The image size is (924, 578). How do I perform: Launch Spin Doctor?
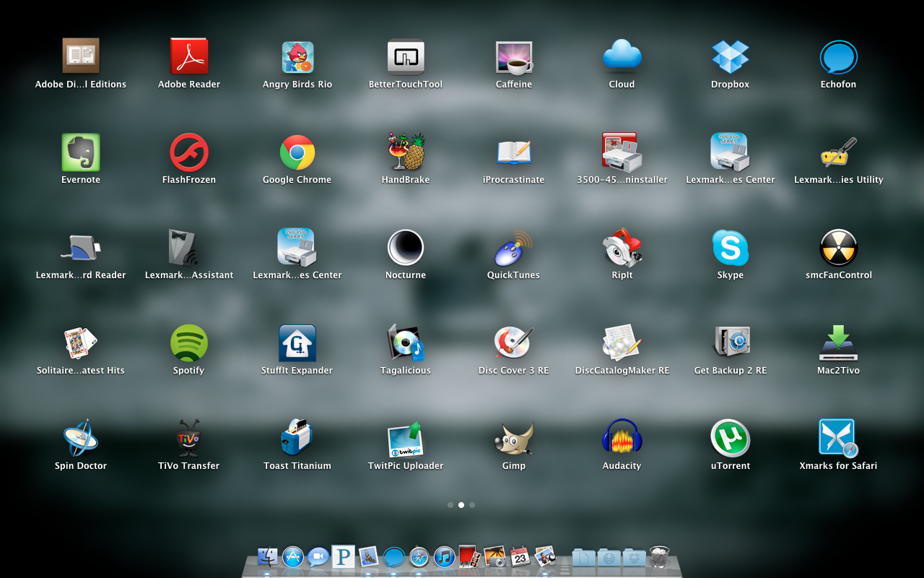coord(81,438)
